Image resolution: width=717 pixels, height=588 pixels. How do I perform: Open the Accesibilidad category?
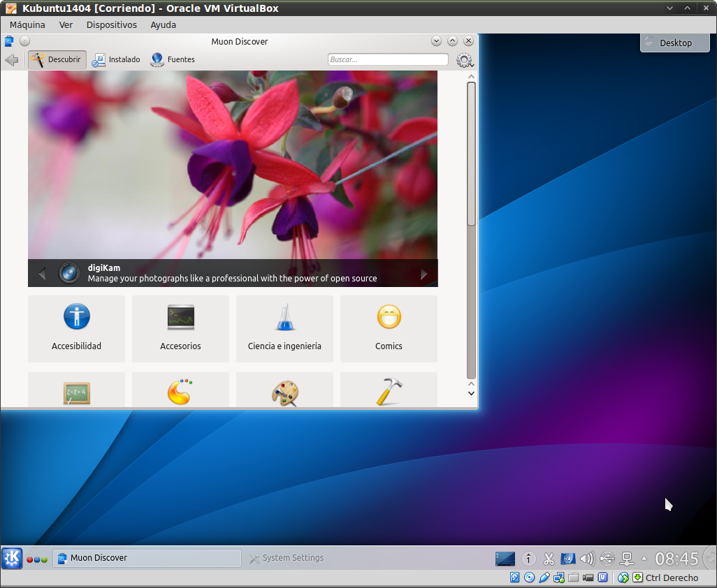coord(76,328)
